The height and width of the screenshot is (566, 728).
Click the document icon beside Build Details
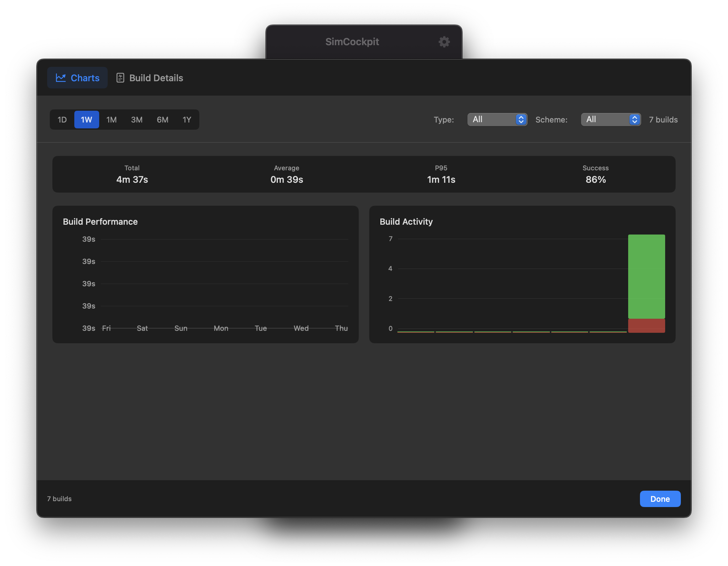click(x=120, y=77)
